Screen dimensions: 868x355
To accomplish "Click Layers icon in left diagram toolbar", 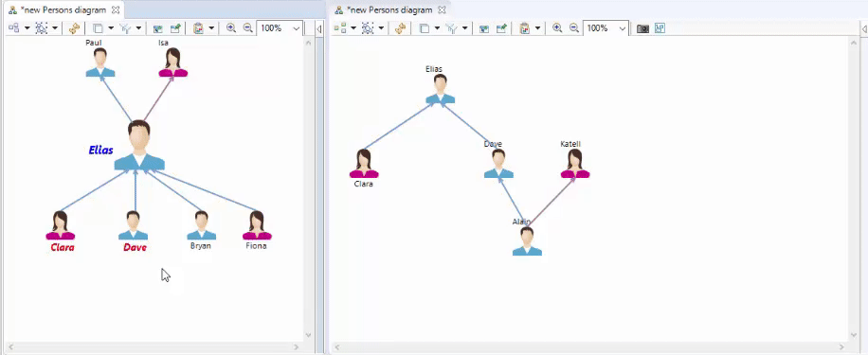I will [x=98, y=28].
